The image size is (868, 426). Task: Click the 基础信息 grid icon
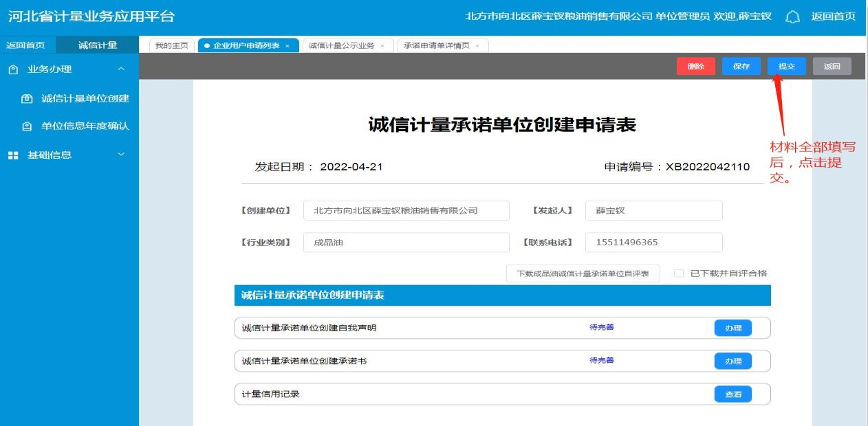[x=13, y=155]
